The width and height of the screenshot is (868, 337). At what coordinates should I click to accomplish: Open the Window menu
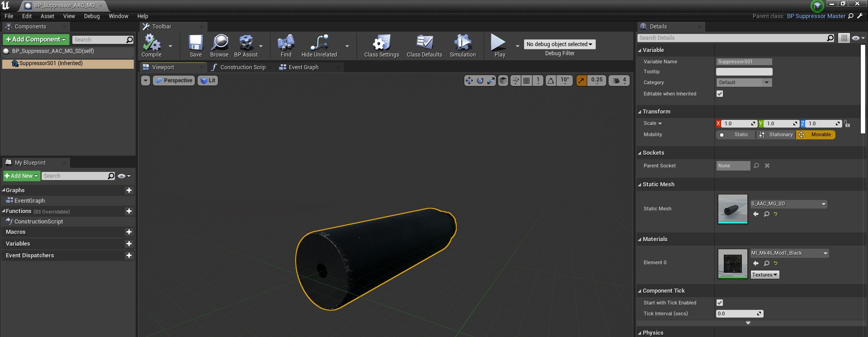(118, 16)
